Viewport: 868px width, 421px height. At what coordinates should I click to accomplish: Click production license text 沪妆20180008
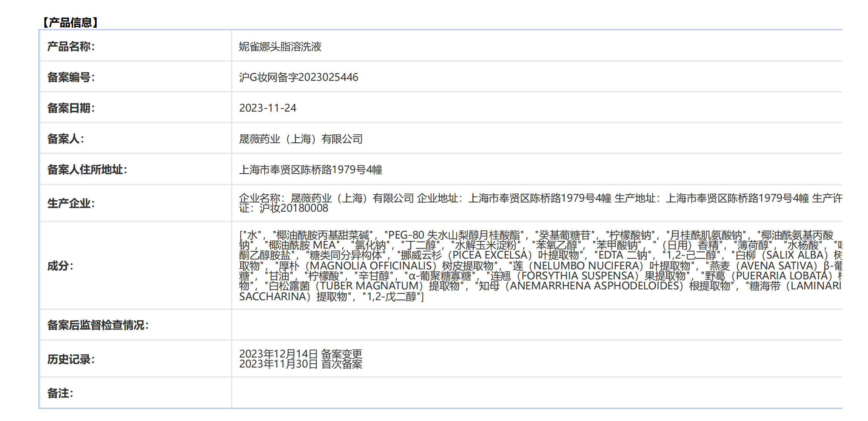pyautogui.click(x=293, y=209)
